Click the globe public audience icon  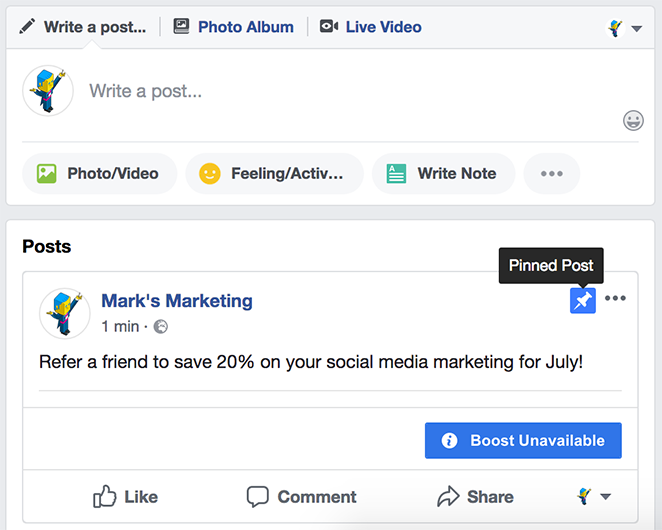coord(160,326)
